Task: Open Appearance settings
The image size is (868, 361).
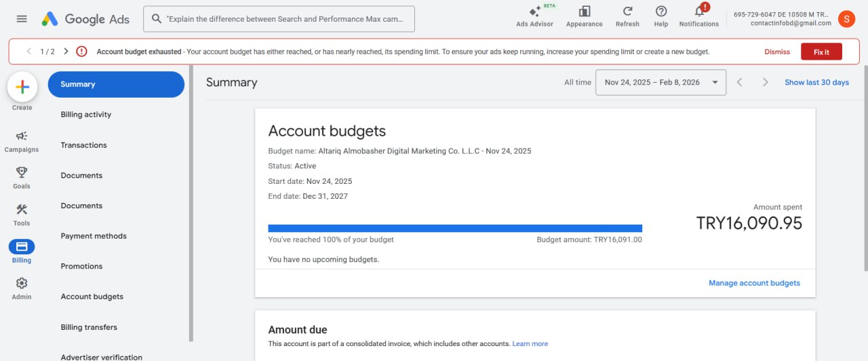Action: coord(584,16)
